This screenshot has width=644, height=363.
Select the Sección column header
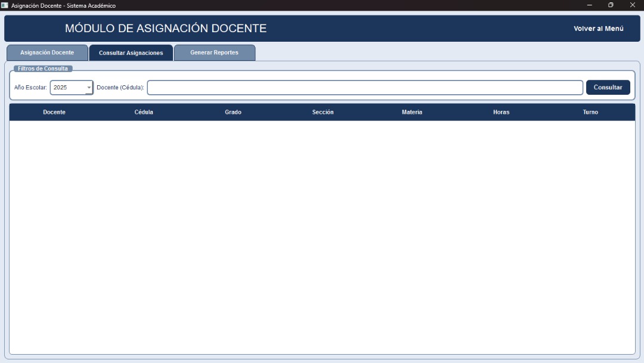click(323, 112)
